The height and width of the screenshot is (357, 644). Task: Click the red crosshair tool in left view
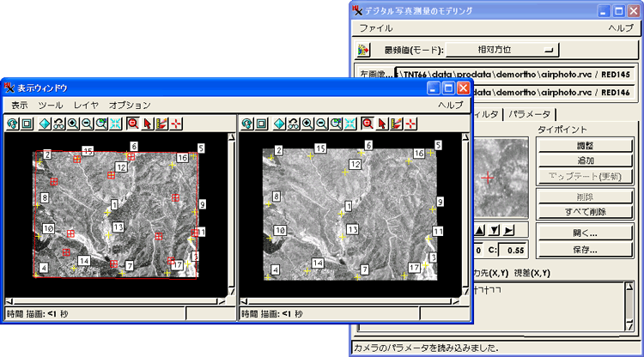[176, 124]
